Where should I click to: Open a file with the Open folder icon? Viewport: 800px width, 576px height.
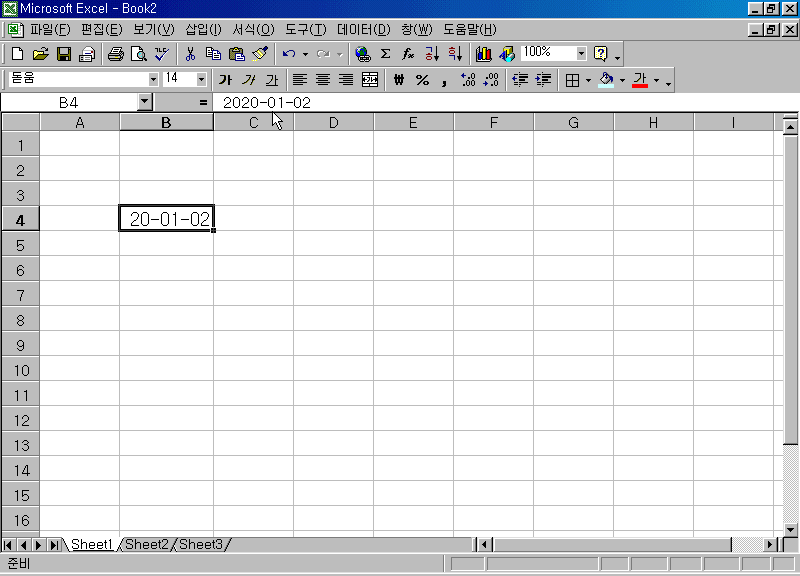[x=40, y=54]
